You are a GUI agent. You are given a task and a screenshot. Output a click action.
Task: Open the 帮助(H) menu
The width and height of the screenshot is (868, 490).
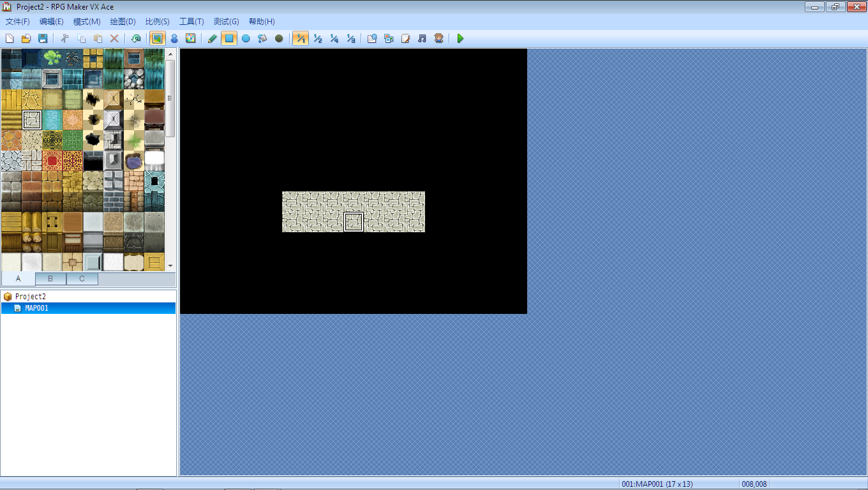click(262, 22)
